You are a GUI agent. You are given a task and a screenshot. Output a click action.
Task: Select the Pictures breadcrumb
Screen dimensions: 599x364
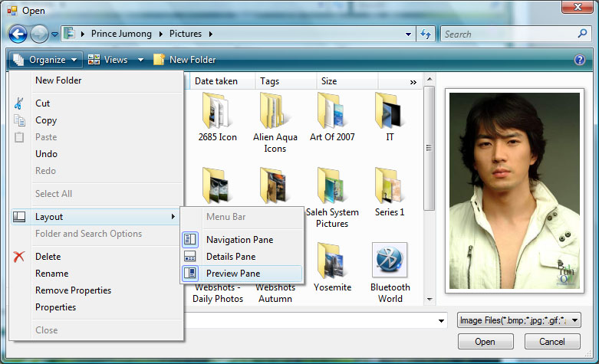[186, 34]
